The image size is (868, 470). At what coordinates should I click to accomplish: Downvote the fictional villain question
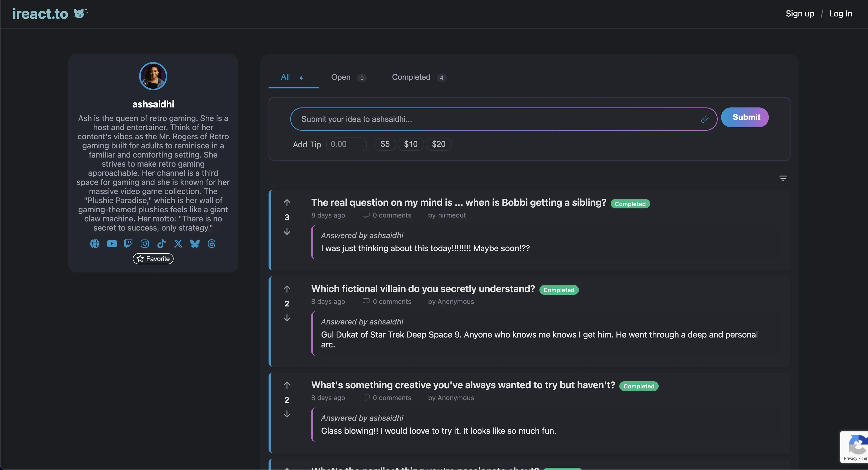pos(287,317)
